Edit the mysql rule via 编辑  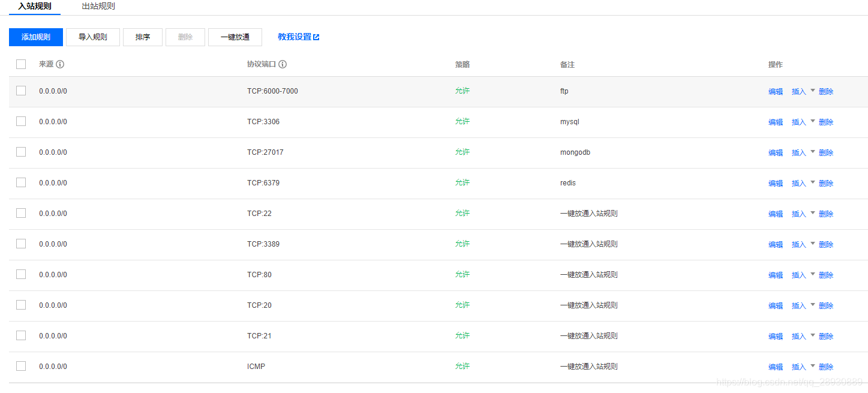click(x=776, y=122)
